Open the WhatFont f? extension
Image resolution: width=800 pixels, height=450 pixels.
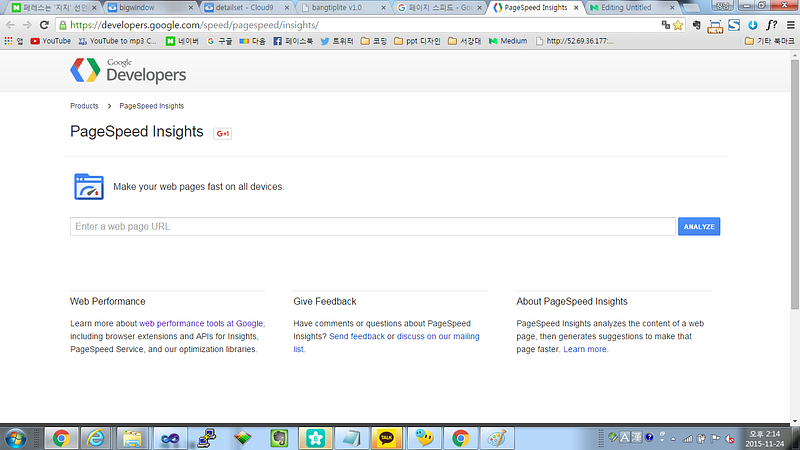pyautogui.click(x=771, y=25)
